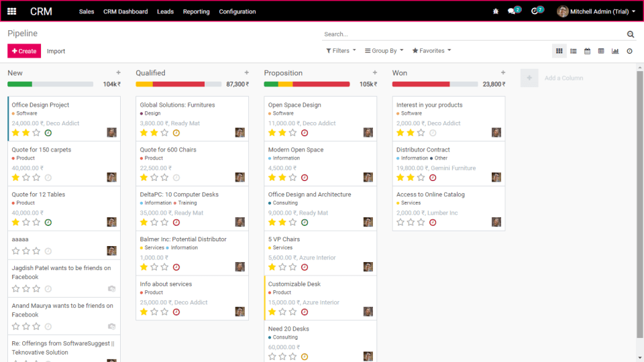
Task: Click the red segment of Qualified progress bar
Action: (178, 84)
